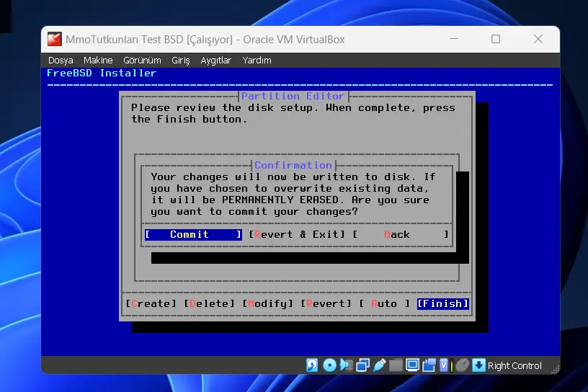Click the USB devices status icon
Viewport: 588px width, 392px height.
pos(380,365)
